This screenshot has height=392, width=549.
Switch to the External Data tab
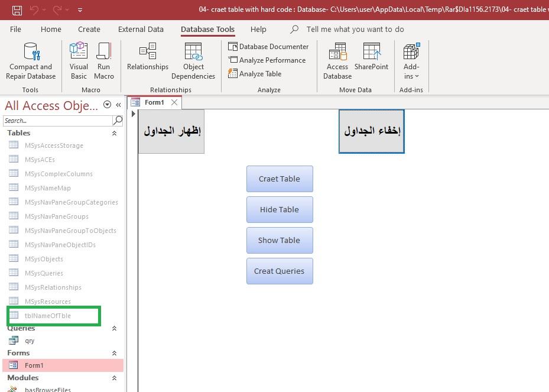pyautogui.click(x=141, y=29)
